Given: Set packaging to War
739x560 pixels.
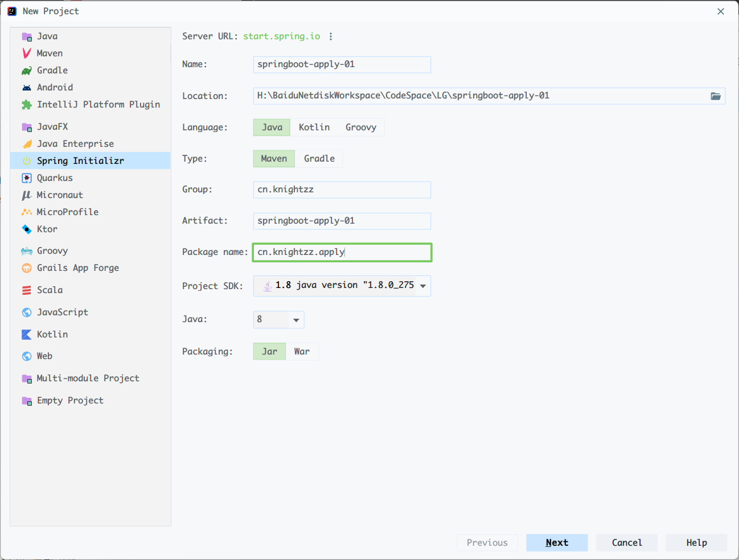Looking at the screenshot, I should coord(302,352).
